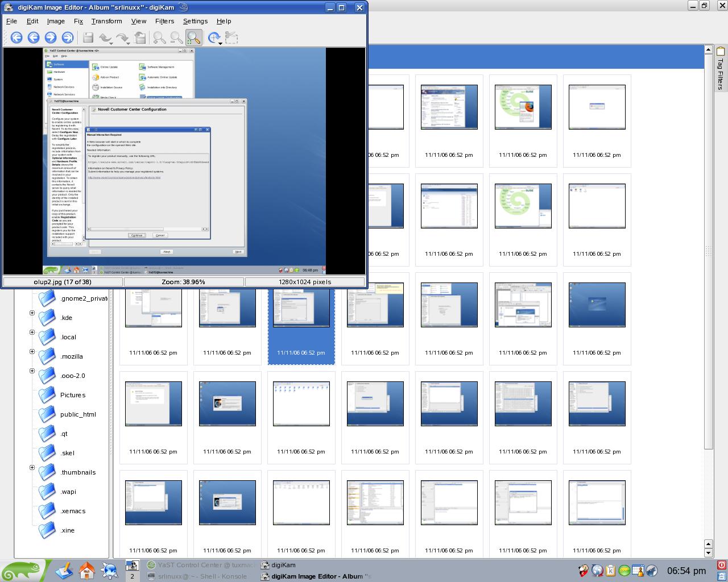Viewport: 728px width, 582px height.
Task: Switch to Shell - Konsole taskbar entry
Action: (201, 576)
